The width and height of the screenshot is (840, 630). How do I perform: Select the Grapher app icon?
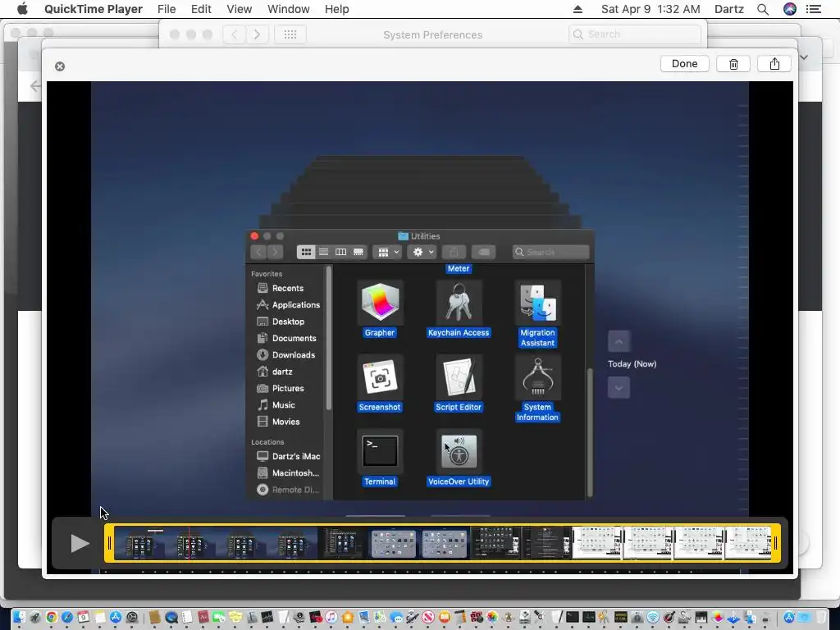pyautogui.click(x=379, y=303)
